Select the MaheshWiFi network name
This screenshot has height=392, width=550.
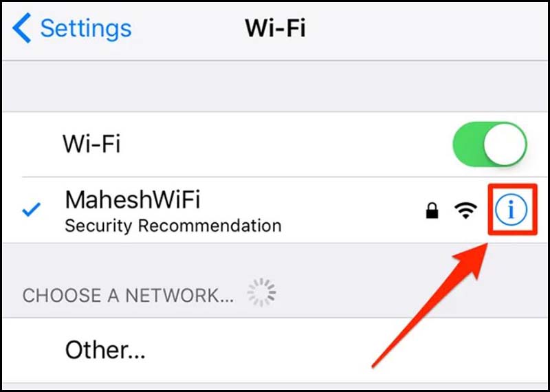point(133,199)
